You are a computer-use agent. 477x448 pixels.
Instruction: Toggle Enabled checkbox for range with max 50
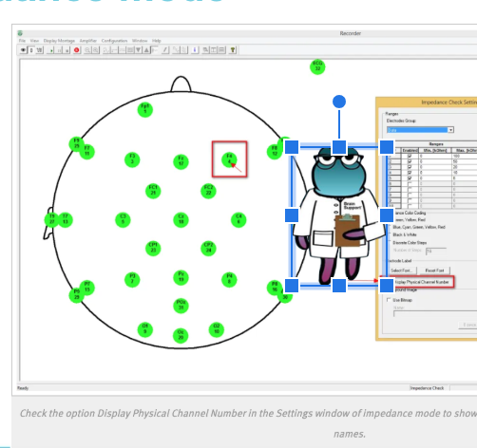click(410, 161)
